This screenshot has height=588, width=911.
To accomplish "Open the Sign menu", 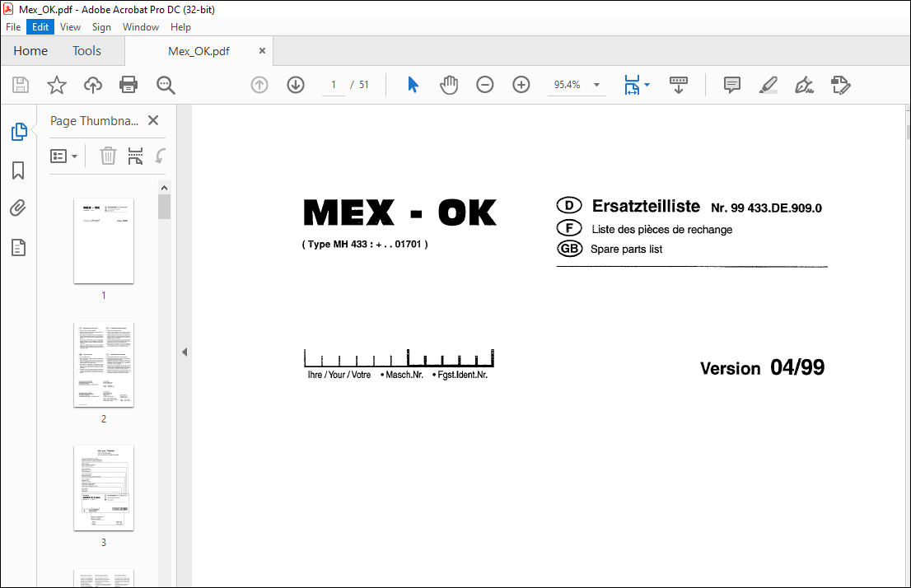I will click(101, 26).
